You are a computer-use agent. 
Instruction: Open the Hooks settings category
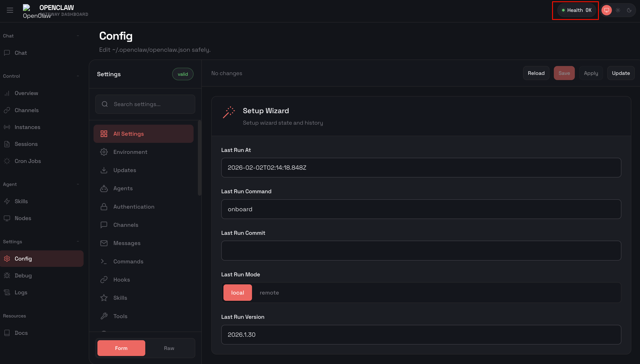121,280
